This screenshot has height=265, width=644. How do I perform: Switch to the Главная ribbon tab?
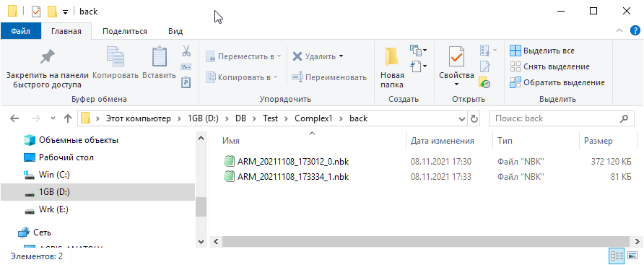(x=66, y=31)
